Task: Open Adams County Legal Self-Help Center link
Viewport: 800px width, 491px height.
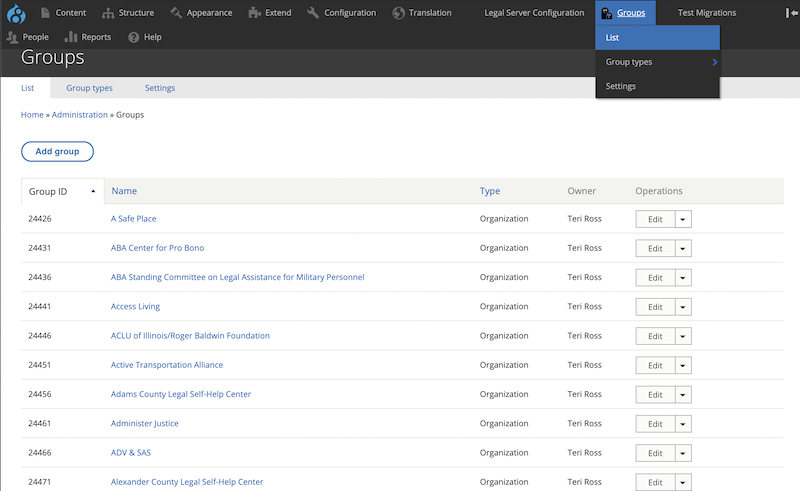Action: (x=181, y=394)
